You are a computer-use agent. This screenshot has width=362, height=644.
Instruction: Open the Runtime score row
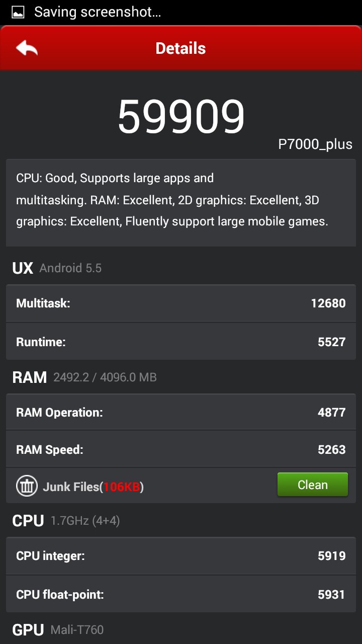point(181,342)
